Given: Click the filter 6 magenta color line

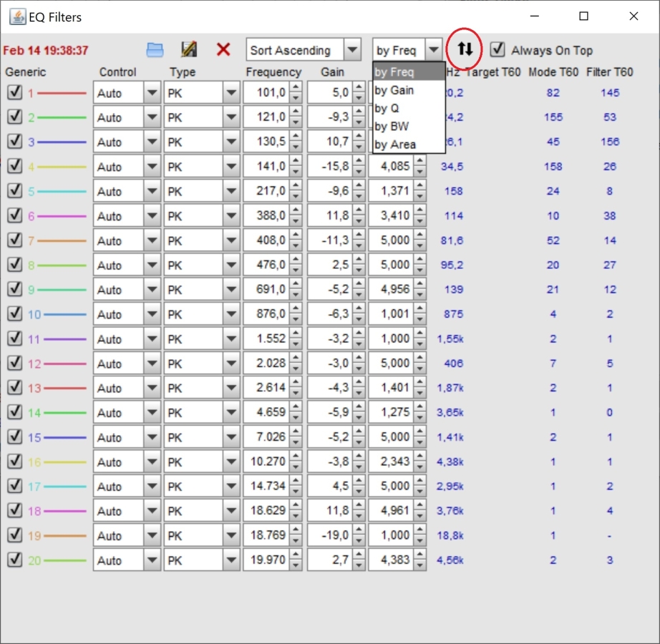Looking at the screenshot, I should click(62, 216).
